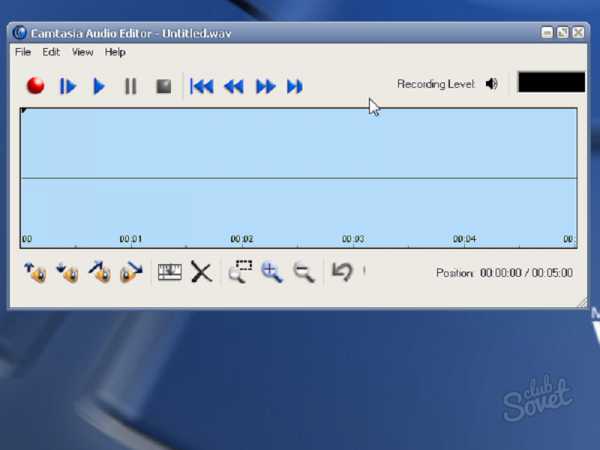
Task: Minimize the Camtasia Audio Editor window
Action: [x=547, y=33]
